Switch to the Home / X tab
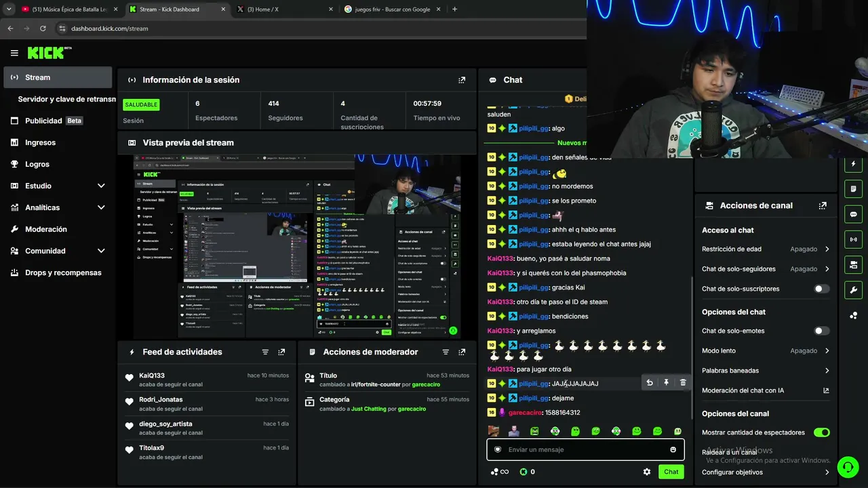868x488 pixels. [285, 9]
